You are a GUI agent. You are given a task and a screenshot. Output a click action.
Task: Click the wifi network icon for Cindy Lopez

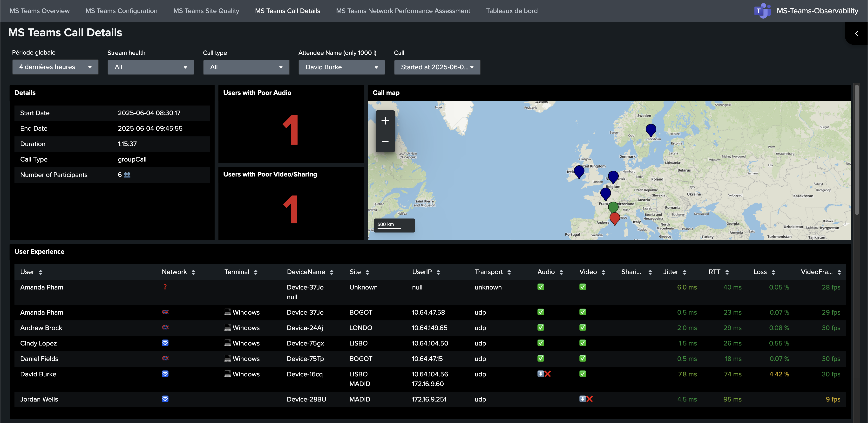tap(165, 343)
